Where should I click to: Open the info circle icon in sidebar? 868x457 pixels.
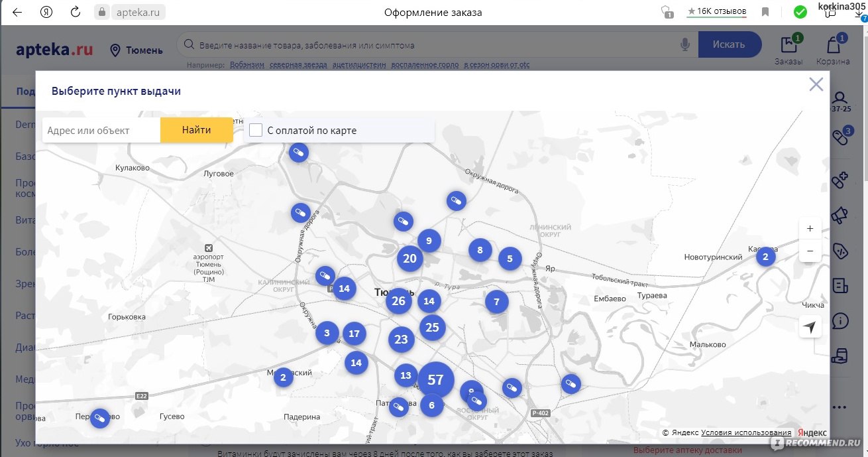840,322
